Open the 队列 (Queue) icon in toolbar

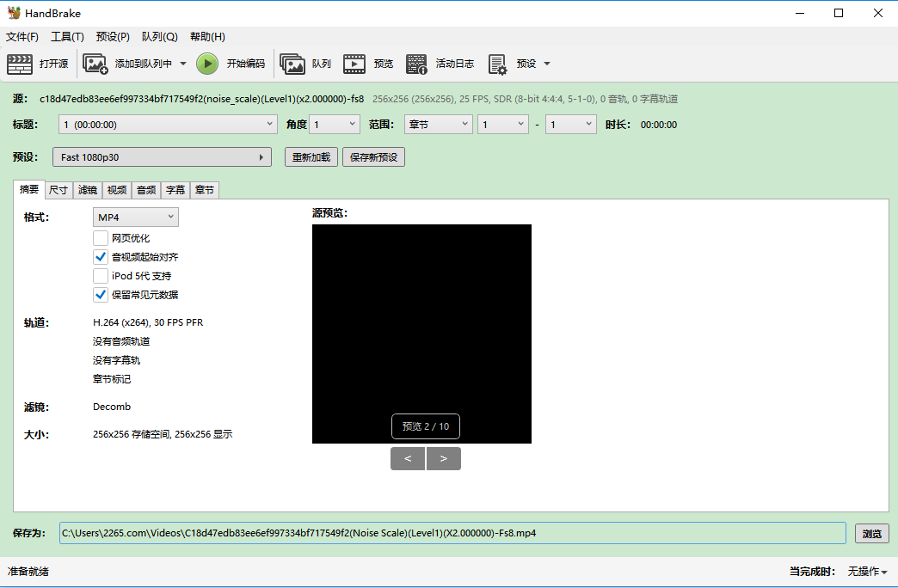click(x=292, y=64)
